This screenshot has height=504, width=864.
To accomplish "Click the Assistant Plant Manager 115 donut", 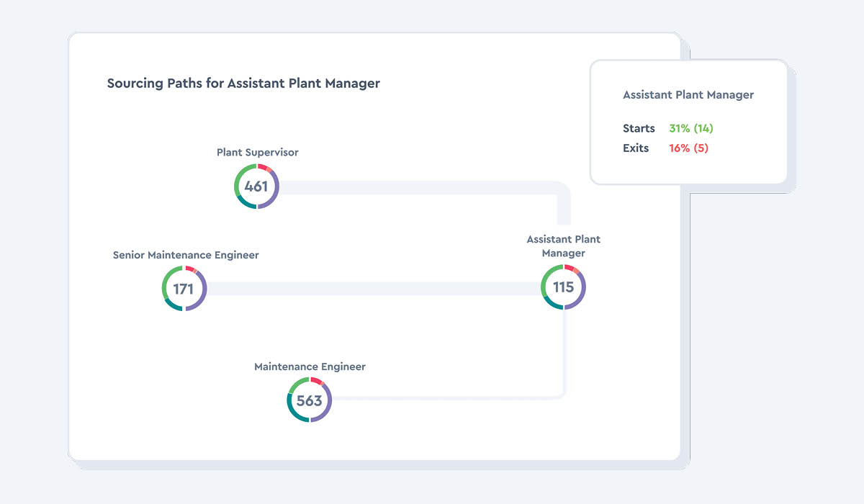I will point(563,287).
